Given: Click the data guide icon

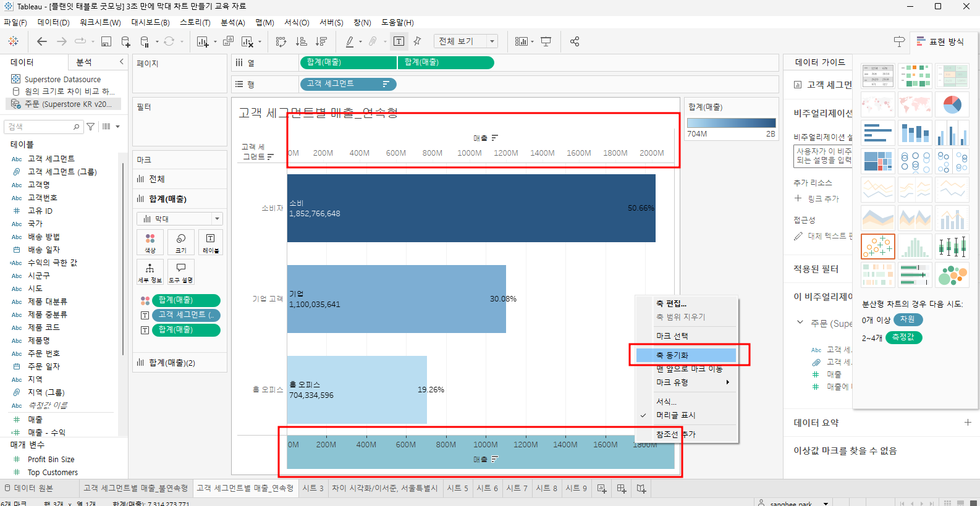Looking at the screenshot, I should tap(899, 41).
